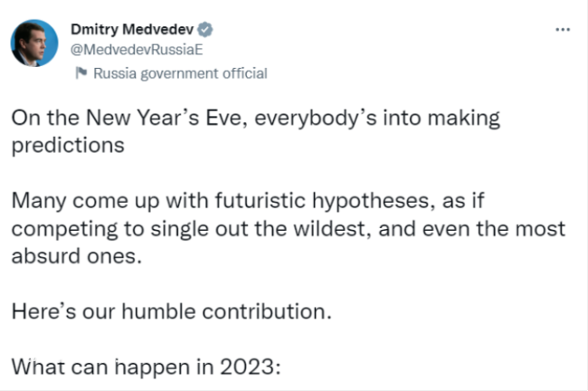Click the word 'futuristic' in the second paragraph
The height and width of the screenshot is (391, 588).
tap(261, 200)
